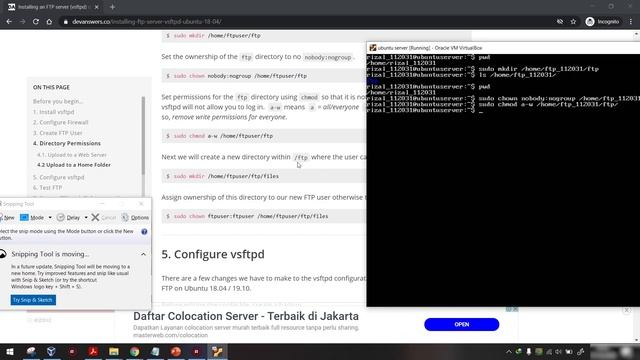Image resolution: width=640 pixels, height=360 pixels.
Task: Click the Delay button in Snipping Tool
Action: (69, 218)
